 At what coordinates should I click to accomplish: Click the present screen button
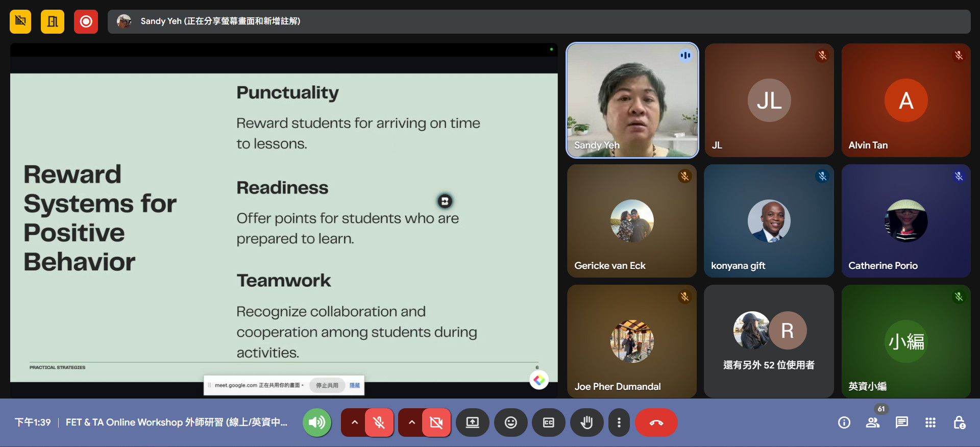[473, 423]
